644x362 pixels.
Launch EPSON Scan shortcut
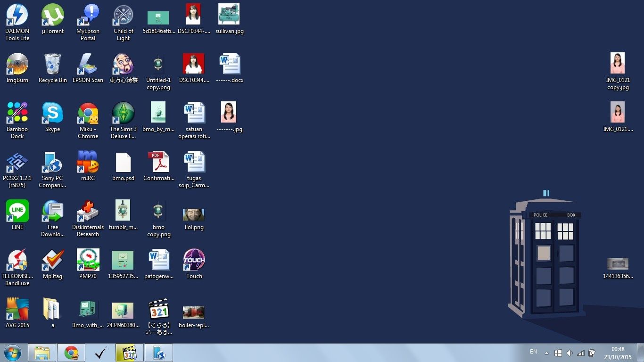(88, 68)
